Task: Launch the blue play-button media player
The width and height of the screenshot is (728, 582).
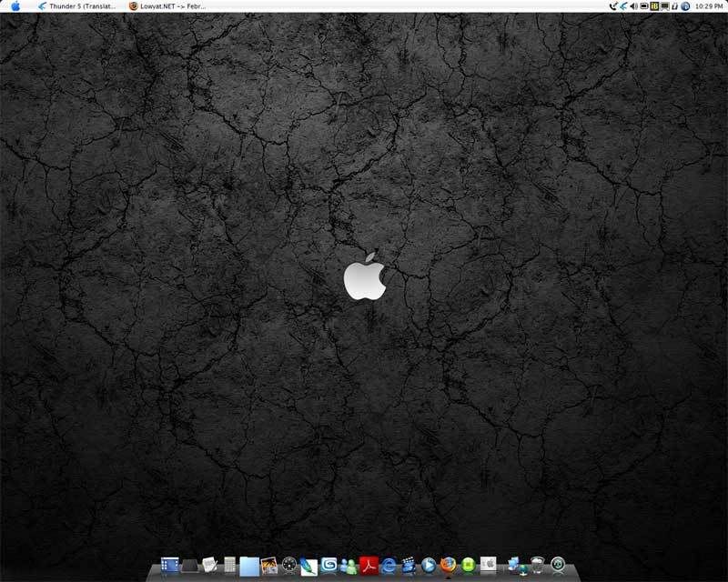Action: coord(429,566)
